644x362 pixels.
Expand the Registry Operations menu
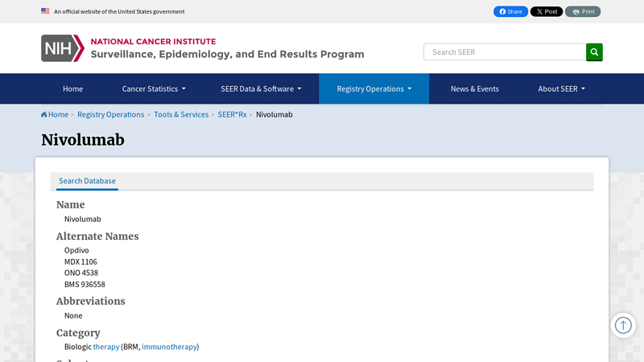tap(374, 88)
